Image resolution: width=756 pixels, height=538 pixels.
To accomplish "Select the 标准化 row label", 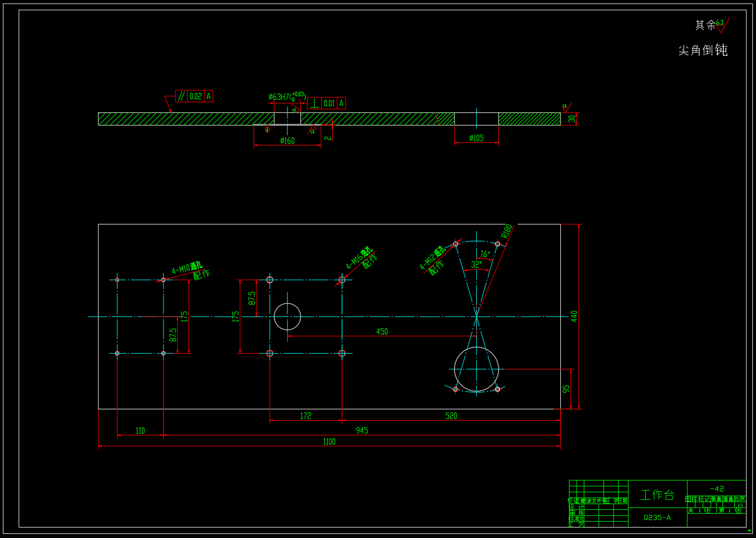I will click(576, 519).
